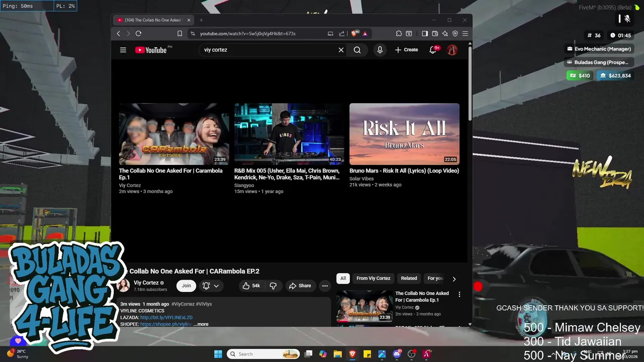Select the 'All' filter chip
644x362 pixels.
coord(343,278)
